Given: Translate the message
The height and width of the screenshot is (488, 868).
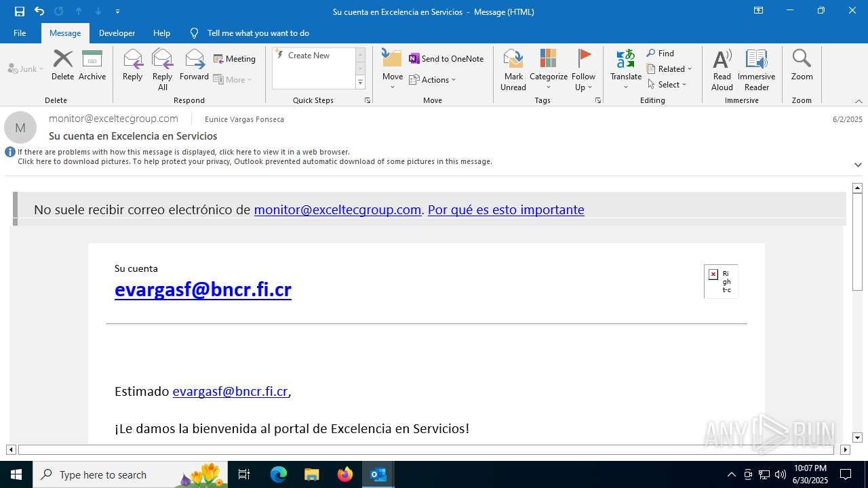Looking at the screenshot, I should click(x=626, y=70).
